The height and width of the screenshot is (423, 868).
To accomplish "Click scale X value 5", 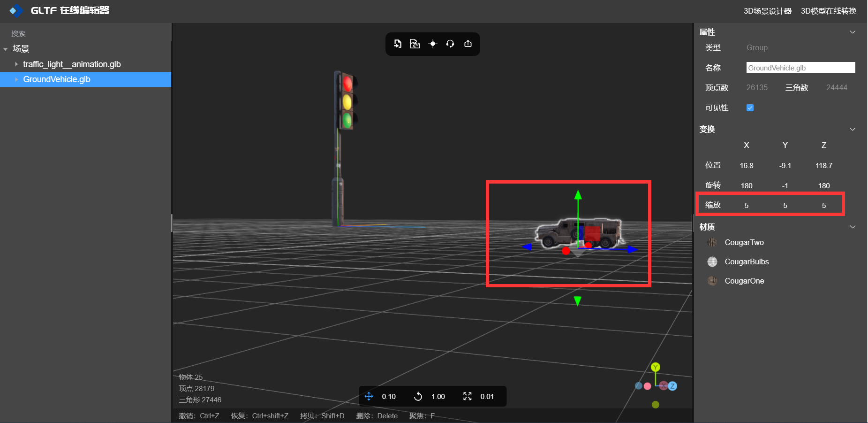I will (x=747, y=206).
